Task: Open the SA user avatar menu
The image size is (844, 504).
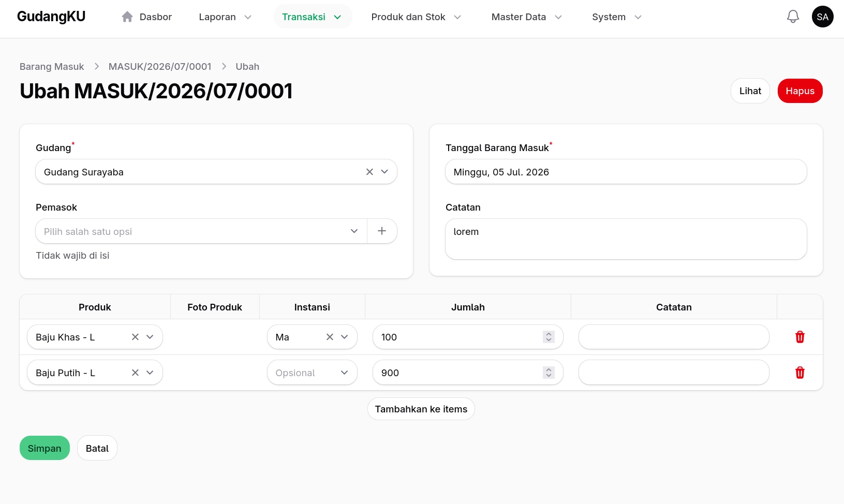Action: tap(822, 17)
